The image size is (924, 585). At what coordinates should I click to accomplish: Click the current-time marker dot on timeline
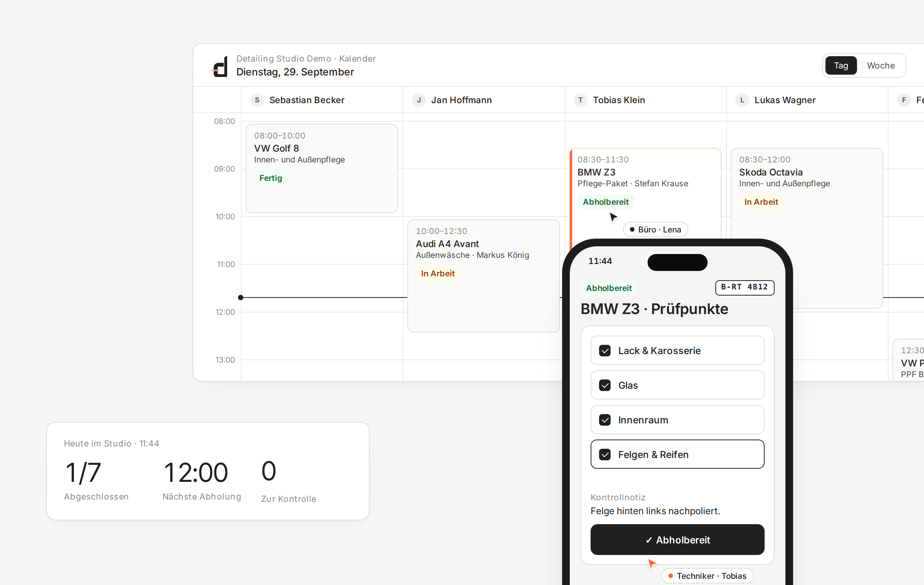click(x=241, y=298)
